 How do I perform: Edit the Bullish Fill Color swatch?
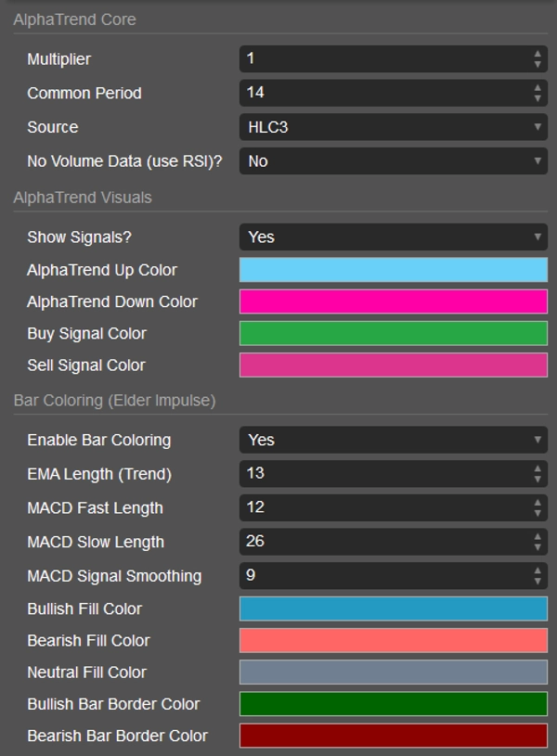(393, 609)
